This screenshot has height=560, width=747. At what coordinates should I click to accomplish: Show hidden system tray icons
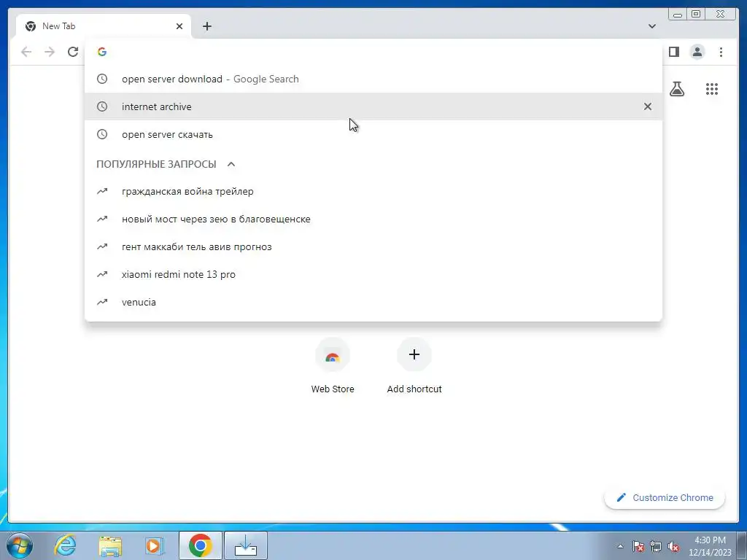tap(620, 546)
